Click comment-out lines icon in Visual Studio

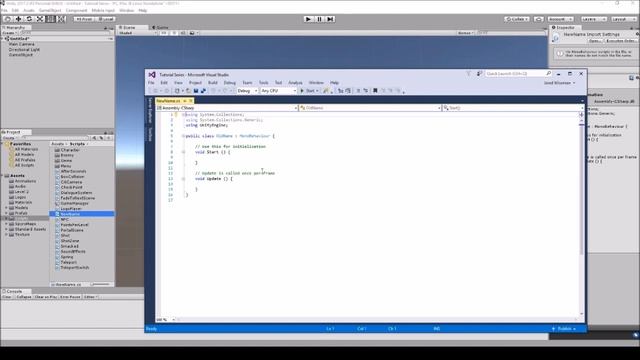tap(358, 91)
